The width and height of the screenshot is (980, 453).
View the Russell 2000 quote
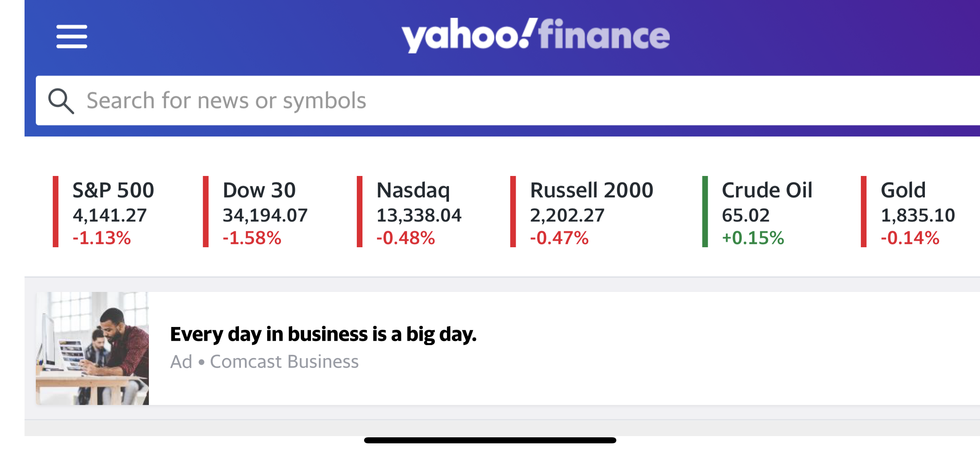591,190
